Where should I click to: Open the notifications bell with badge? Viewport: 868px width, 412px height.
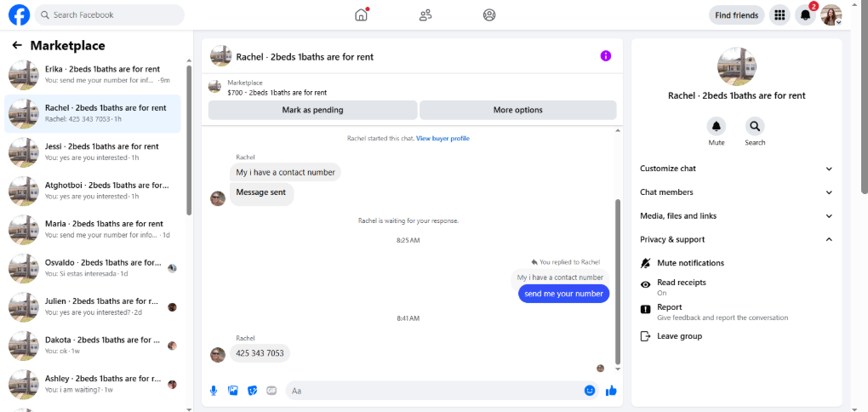[805, 15]
